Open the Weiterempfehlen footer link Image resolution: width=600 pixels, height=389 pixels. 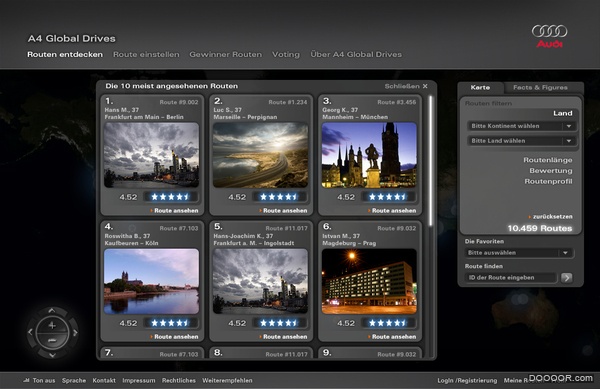[227, 381]
